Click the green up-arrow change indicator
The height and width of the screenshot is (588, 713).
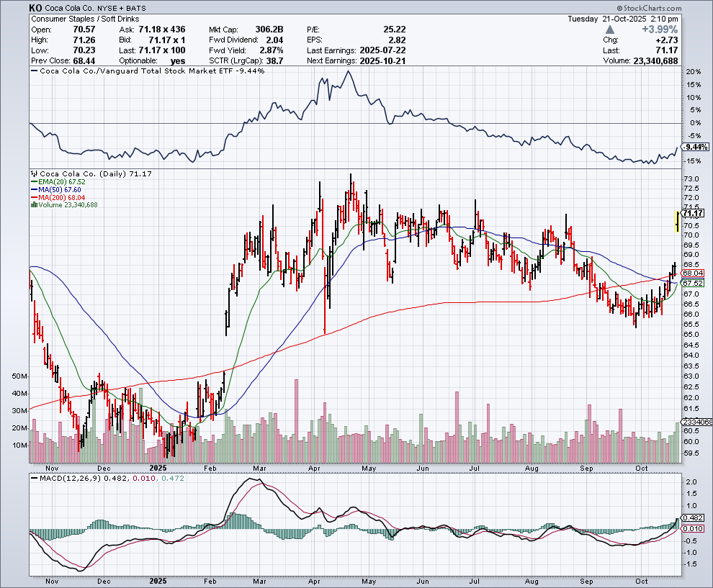[x=611, y=30]
